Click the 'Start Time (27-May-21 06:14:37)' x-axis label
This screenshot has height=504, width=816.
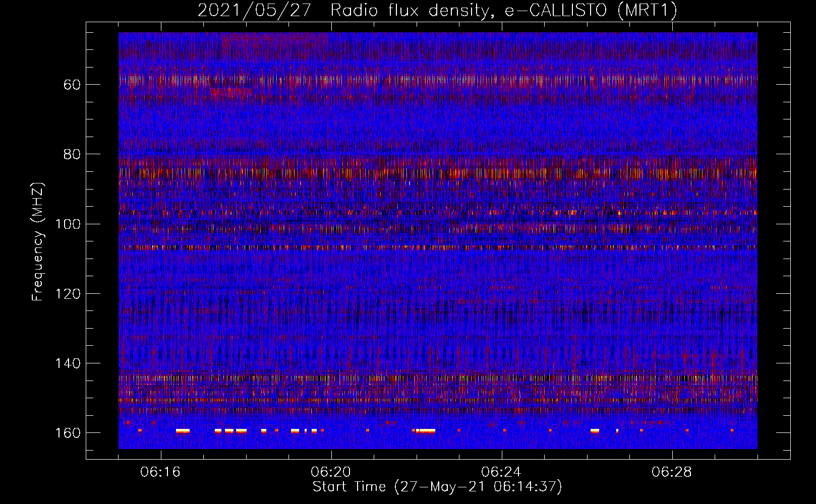437,487
